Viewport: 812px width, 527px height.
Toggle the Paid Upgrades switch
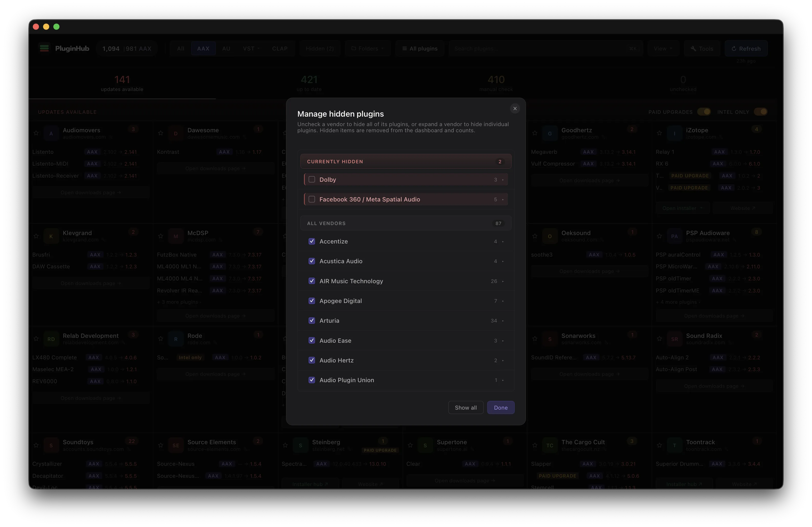point(704,112)
